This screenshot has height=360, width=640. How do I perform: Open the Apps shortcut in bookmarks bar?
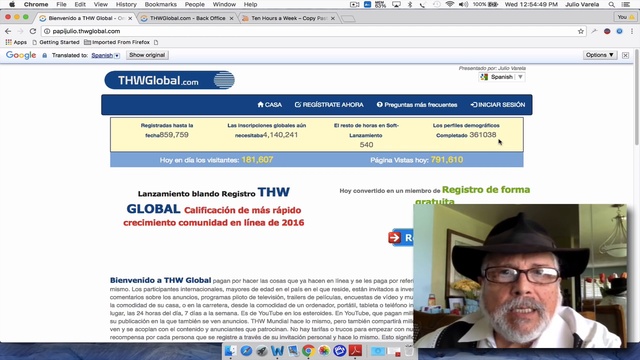coord(16,42)
